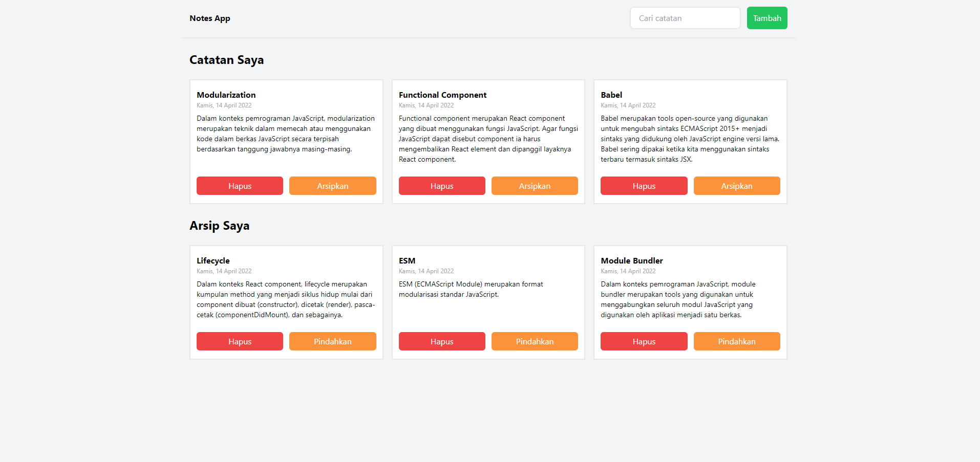
Task: Select the Module Bundler note title
Action: tap(631, 260)
